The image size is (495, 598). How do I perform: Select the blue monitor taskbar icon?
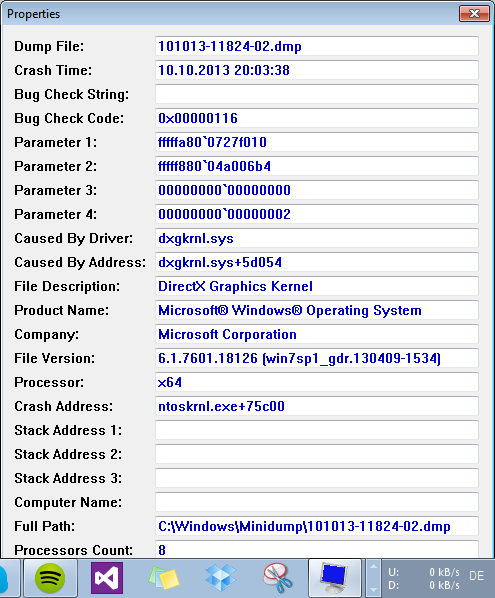[334, 578]
